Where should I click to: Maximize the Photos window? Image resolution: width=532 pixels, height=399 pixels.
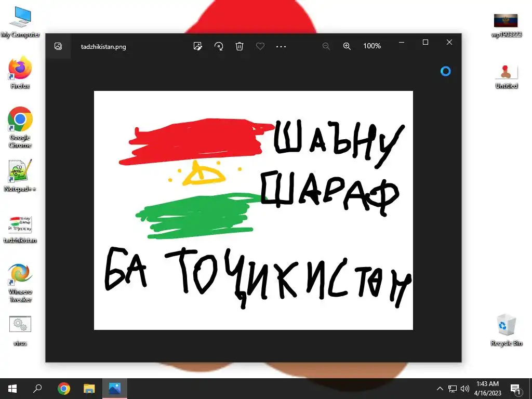pos(425,43)
